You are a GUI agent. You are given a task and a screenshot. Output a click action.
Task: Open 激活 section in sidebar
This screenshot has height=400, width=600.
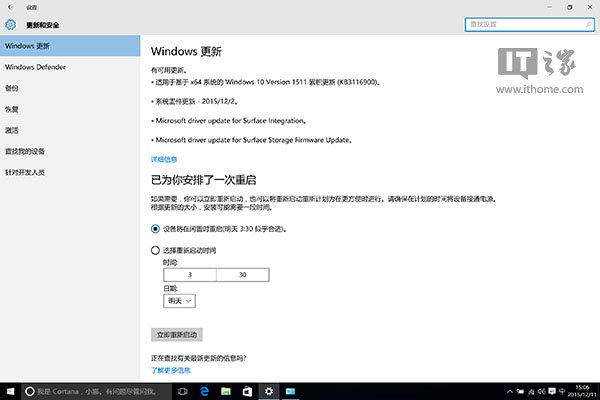70,130
